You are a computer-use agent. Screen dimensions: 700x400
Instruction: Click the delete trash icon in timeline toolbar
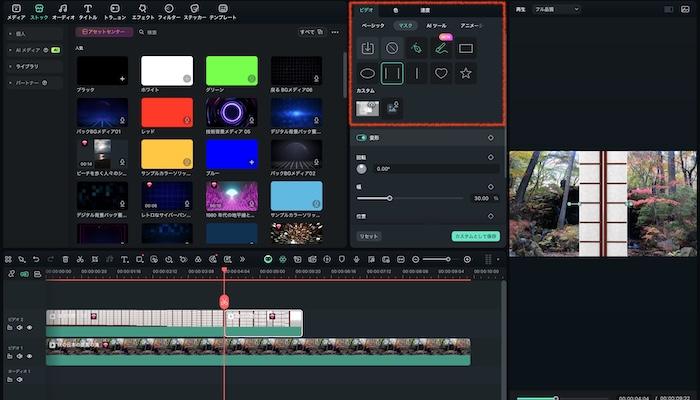pos(66,259)
